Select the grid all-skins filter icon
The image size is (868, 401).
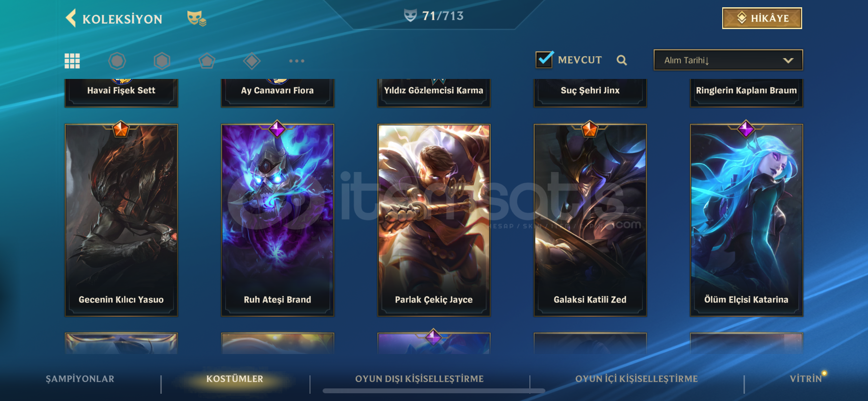coord(72,61)
